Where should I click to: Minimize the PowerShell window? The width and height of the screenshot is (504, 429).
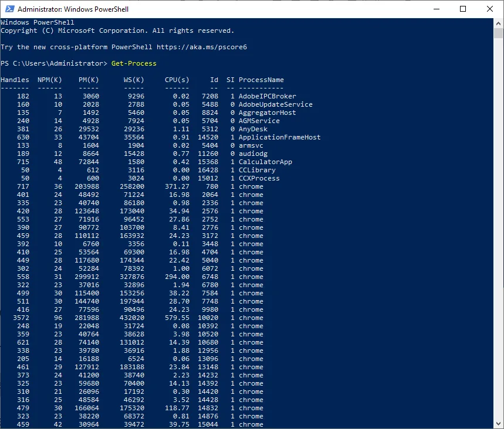(x=436, y=9)
